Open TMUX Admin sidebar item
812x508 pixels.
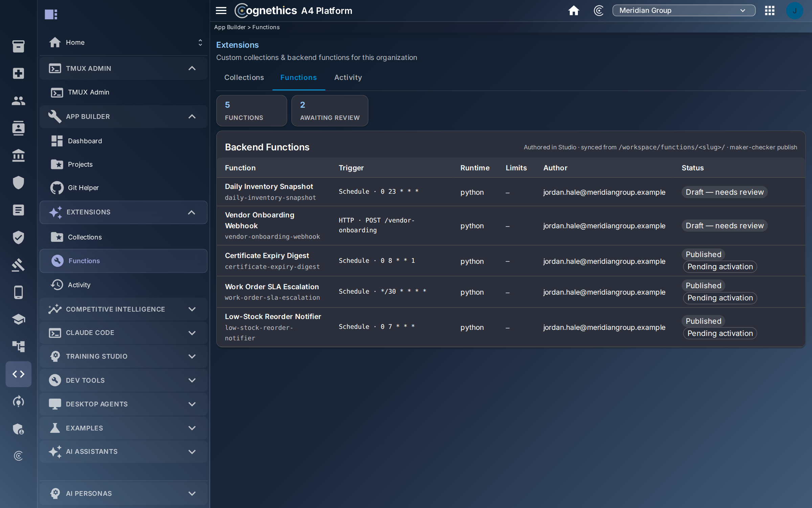(123, 92)
